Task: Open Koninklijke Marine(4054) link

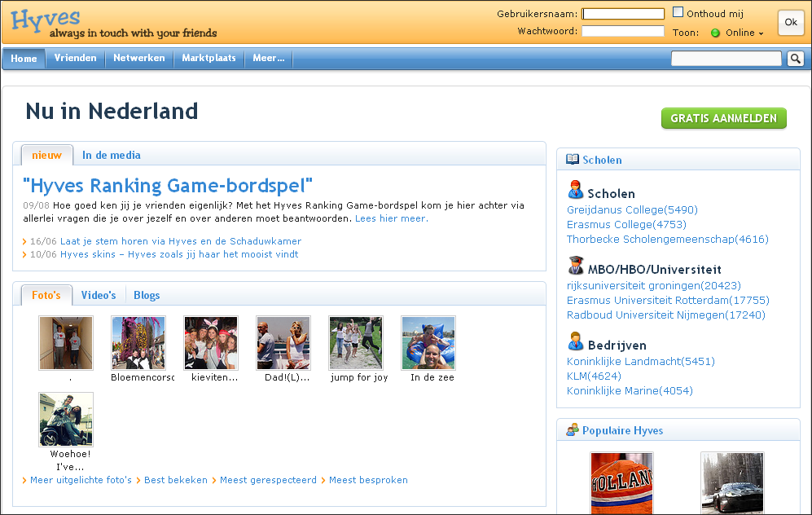Action: 630,390
